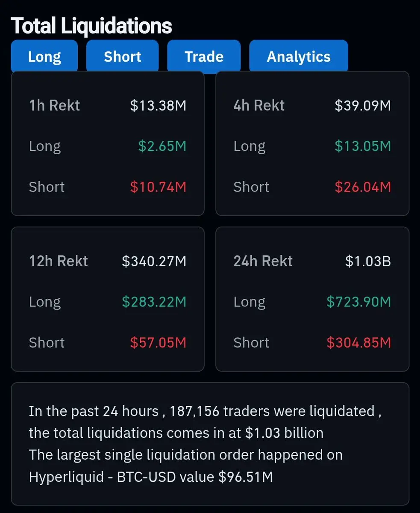Select the 1h Rekt card
The image size is (420, 513).
108,143
